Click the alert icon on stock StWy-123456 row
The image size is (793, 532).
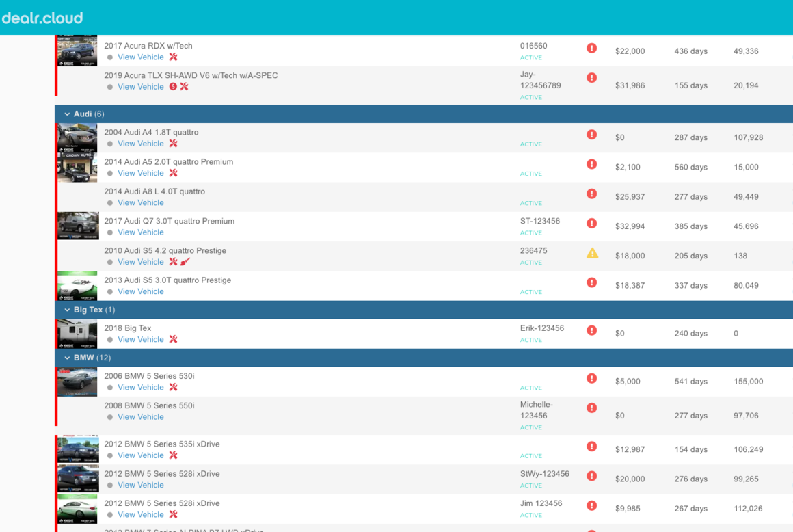(x=592, y=477)
